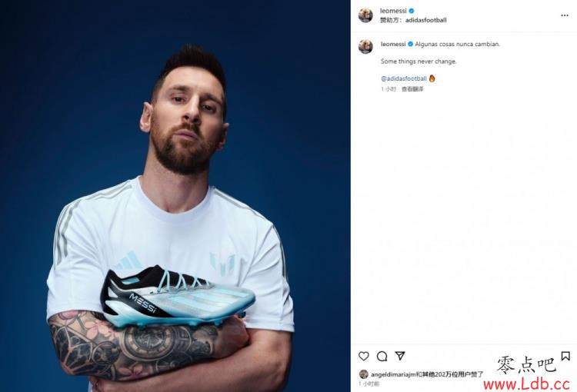Open comments via the speech bubble icon

[382, 356]
